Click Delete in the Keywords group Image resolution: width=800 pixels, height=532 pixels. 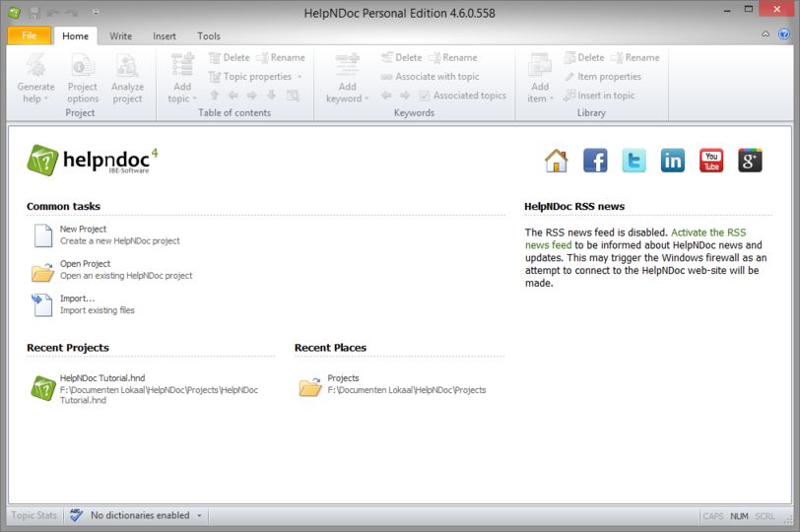point(402,58)
